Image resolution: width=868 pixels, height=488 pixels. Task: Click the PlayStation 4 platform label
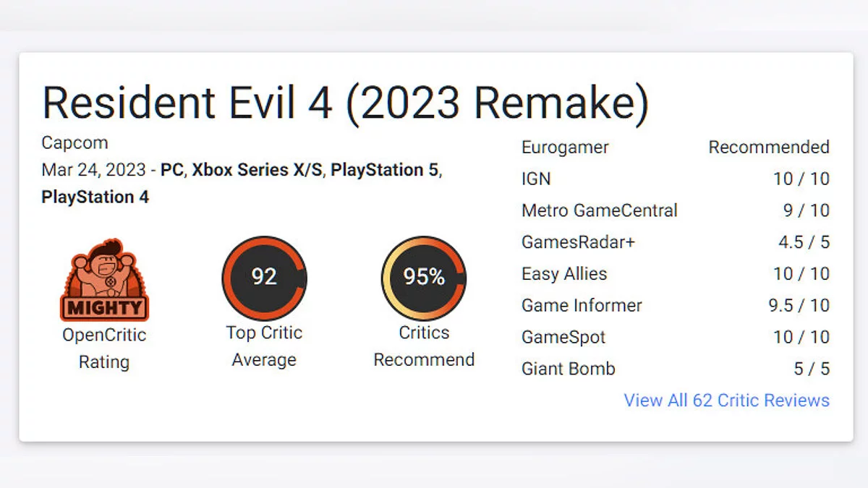click(x=95, y=197)
